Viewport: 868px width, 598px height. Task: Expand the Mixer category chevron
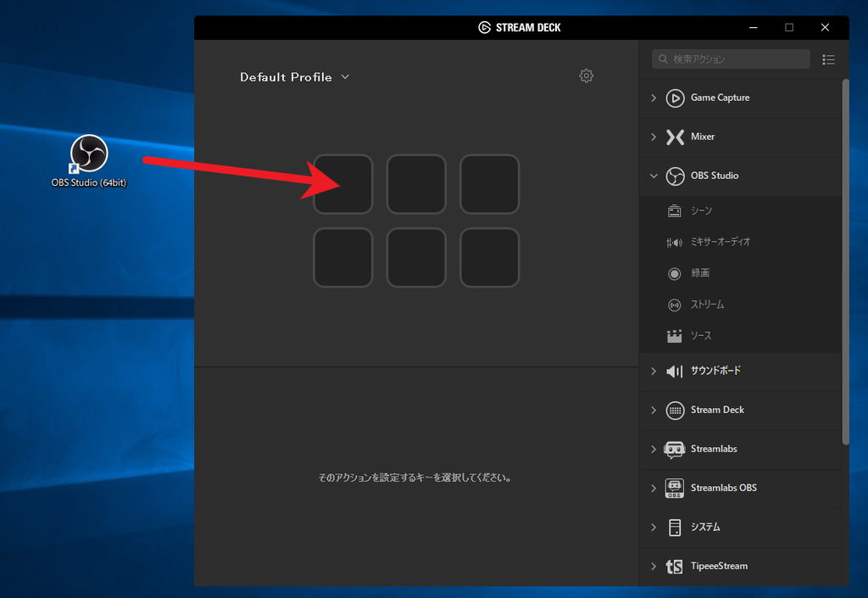point(654,137)
